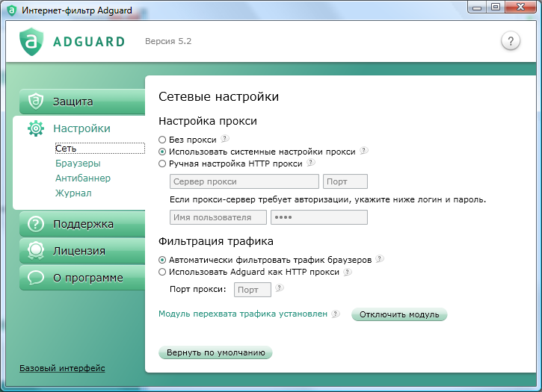Image resolution: width=542 pixels, height=392 pixels.
Task: Show hint for Ручная настройка HTTP прокси
Action: point(311,162)
